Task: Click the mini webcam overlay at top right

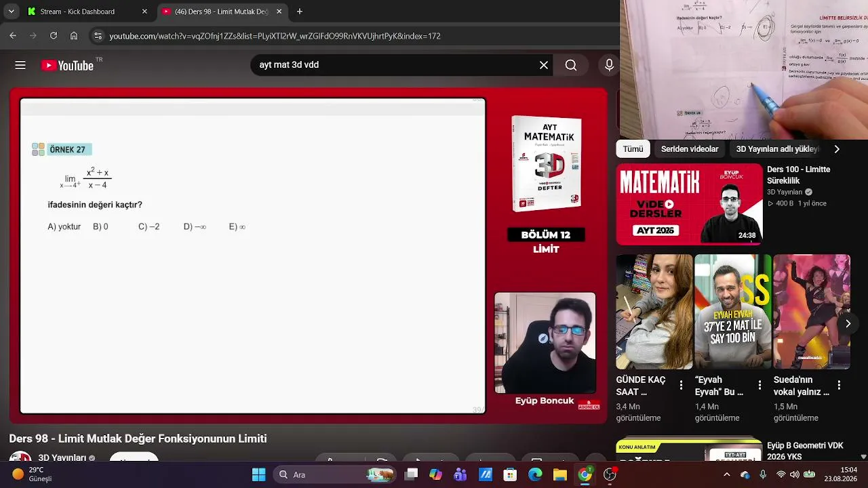Action: click(744, 69)
